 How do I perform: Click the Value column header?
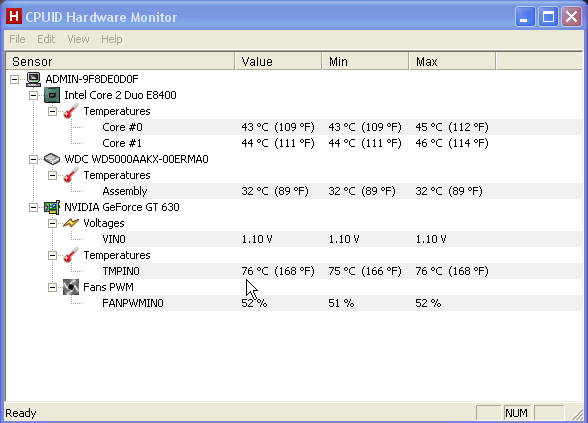coord(279,62)
